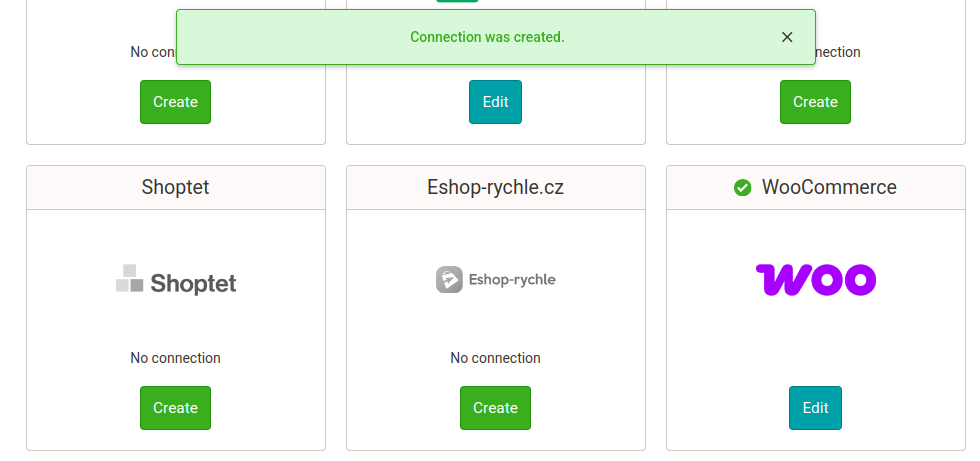Click the 'Connection was created.' message text
Viewport: 980px width, 461px height.
click(x=487, y=37)
